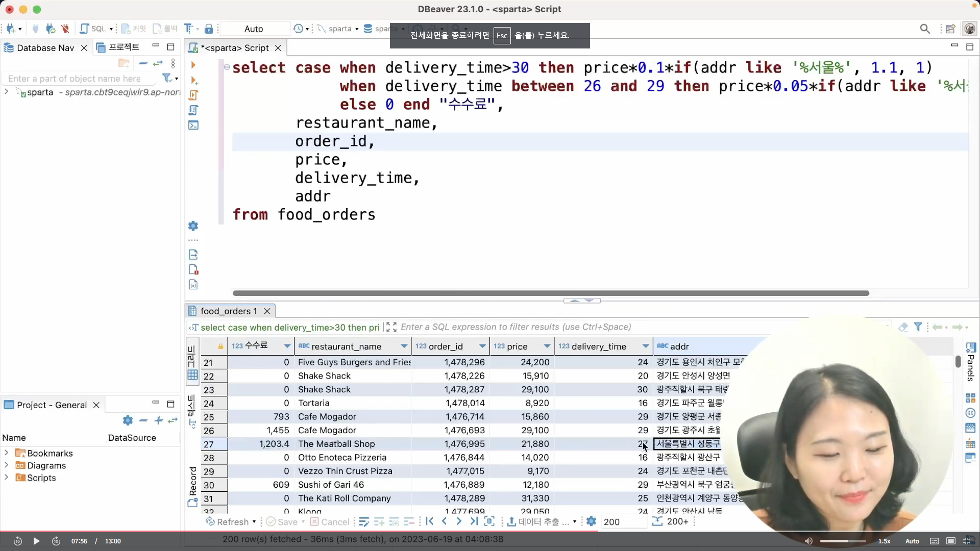This screenshot has width=980, height=551.
Task: Adjust the video volume slider
Action: [843, 541]
